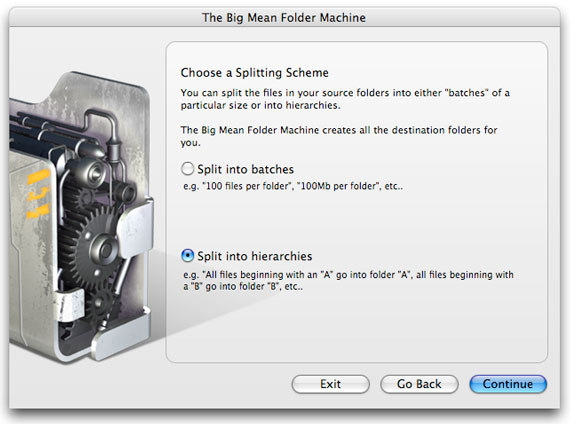
Task: Select the Split into batches radio button
Action: coord(188,169)
